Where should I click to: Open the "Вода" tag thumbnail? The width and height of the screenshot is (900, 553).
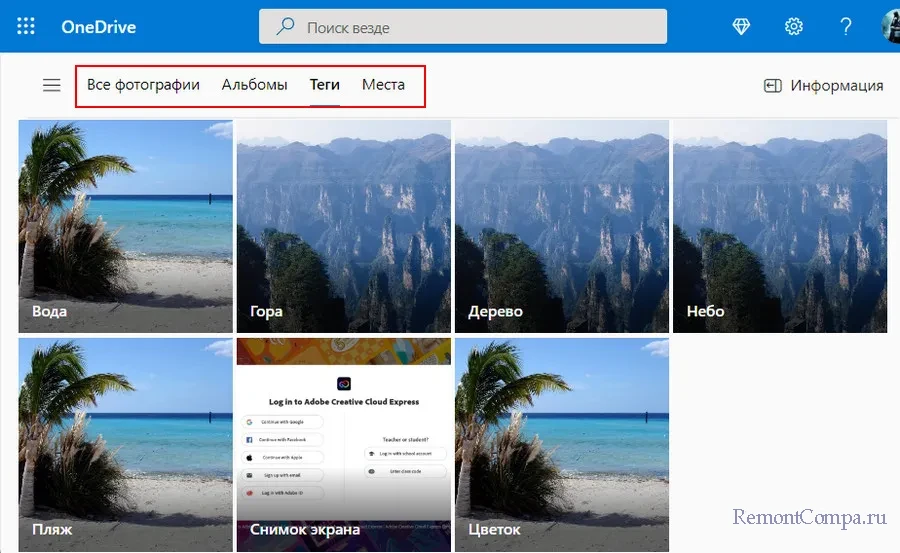click(x=126, y=226)
